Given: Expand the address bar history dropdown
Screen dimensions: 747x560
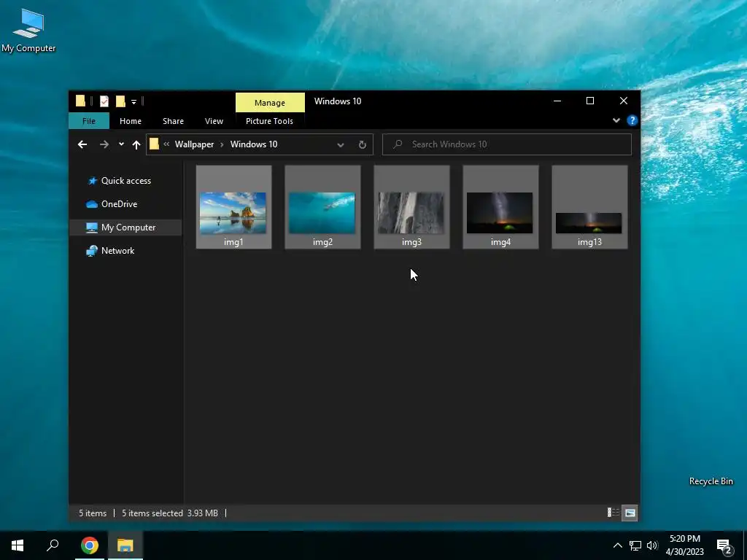Looking at the screenshot, I should tap(340, 145).
